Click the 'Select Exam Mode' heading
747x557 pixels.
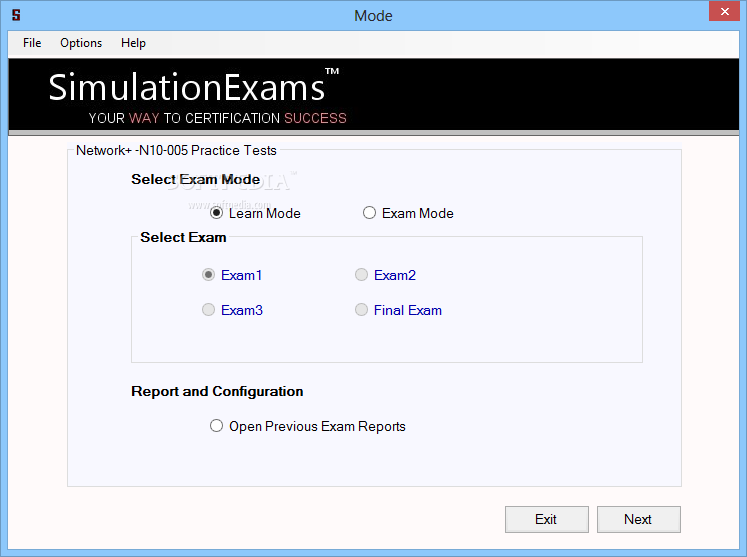click(x=196, y=179)
